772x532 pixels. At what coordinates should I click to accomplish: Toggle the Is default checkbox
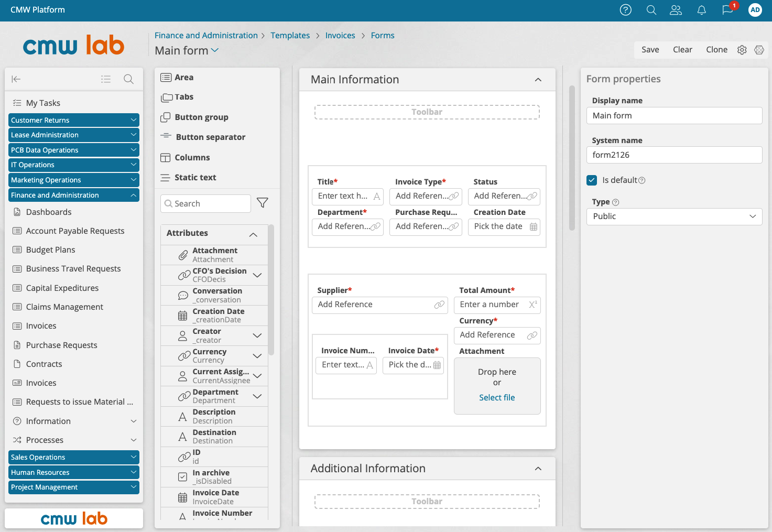(x=592, y=180)
